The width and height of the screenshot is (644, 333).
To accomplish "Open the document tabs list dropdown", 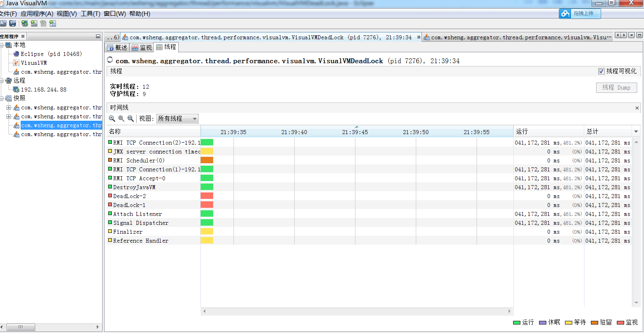I will click(x=631, y=35).
